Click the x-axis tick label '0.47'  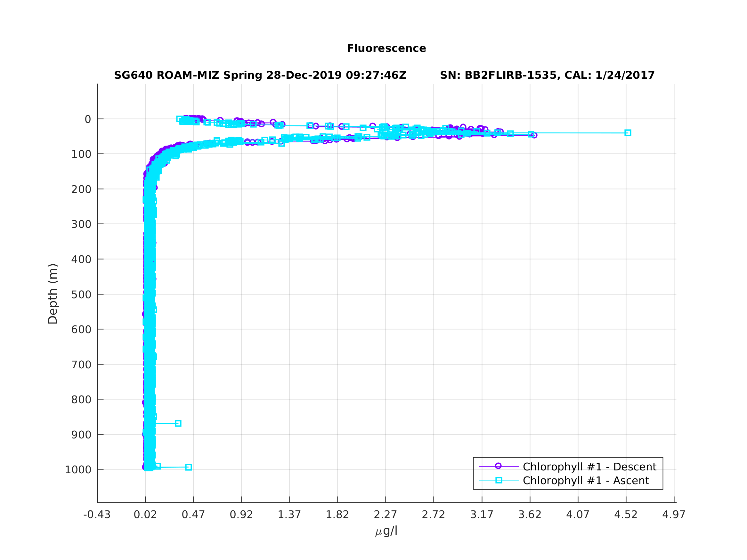193,515
